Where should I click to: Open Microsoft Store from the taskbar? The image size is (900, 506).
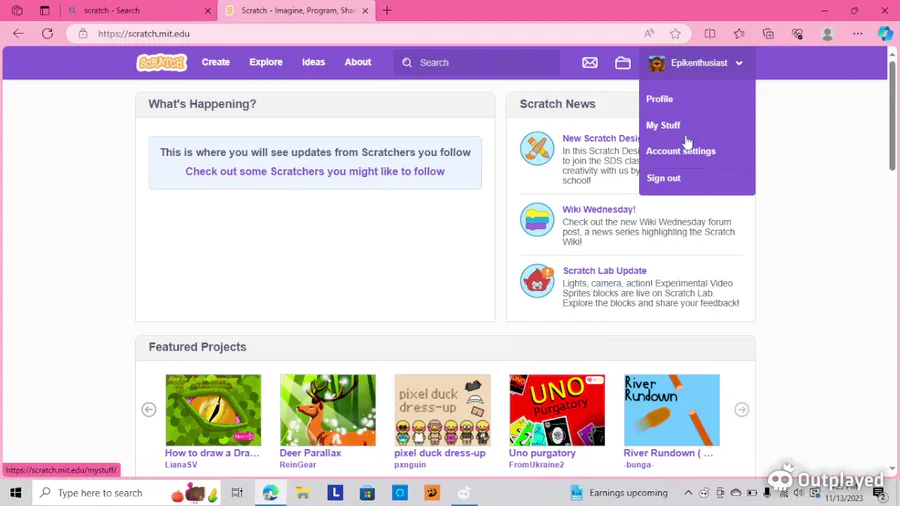tap(367, 493)
